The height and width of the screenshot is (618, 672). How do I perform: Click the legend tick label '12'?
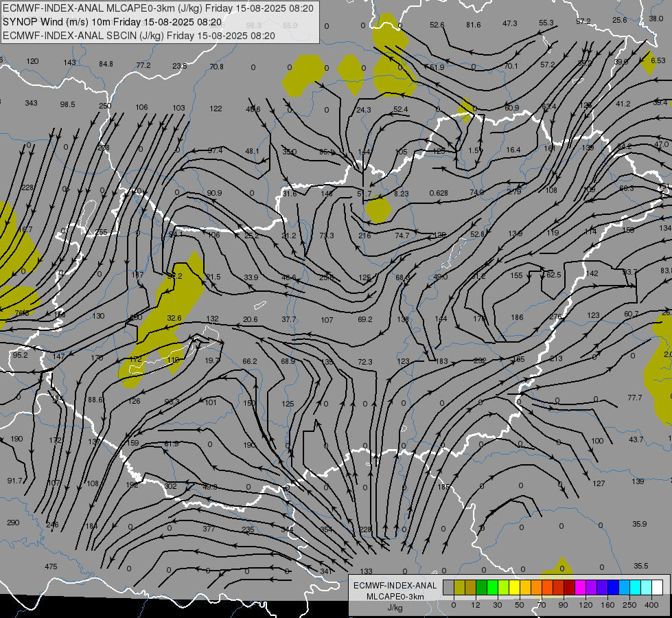(x=476, y=605)
